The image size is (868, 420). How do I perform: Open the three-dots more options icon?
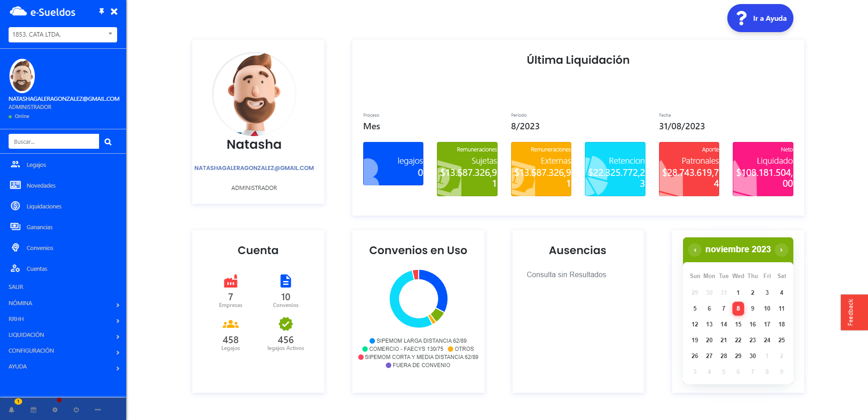pyautogui.click(x=98, y=410)
